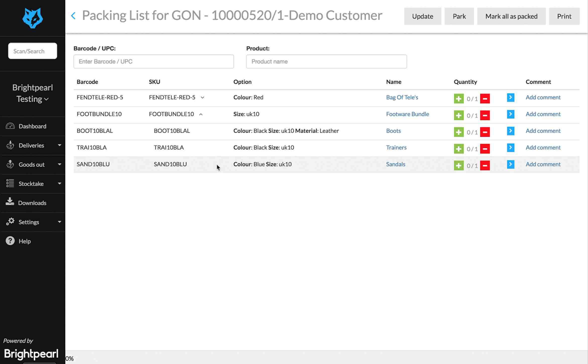
Task: Expand the Deliveries dropdown arrow
Action: [59, 145]
